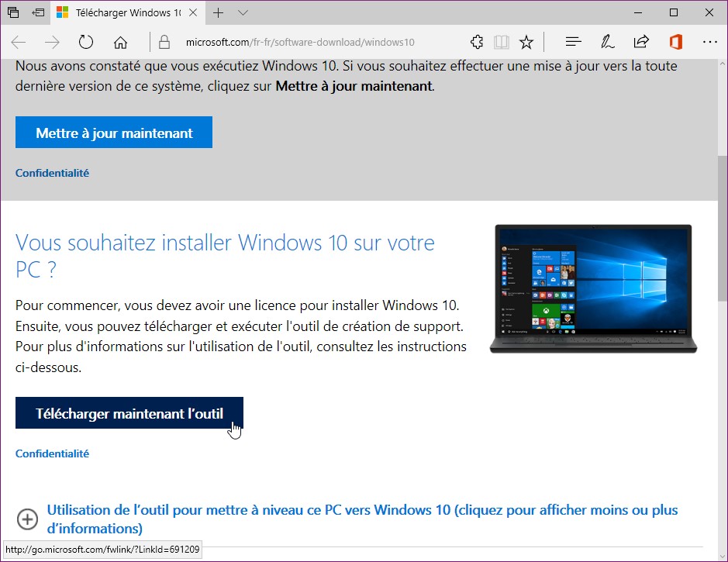728x562 pixels.
Task: Go forward to next page
Action: click(52, 42)
